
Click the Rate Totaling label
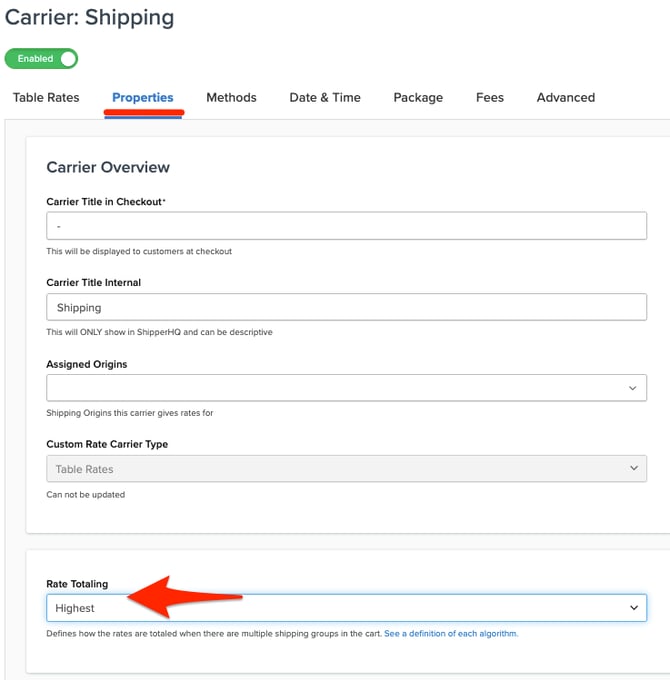[x=77, y=584]
